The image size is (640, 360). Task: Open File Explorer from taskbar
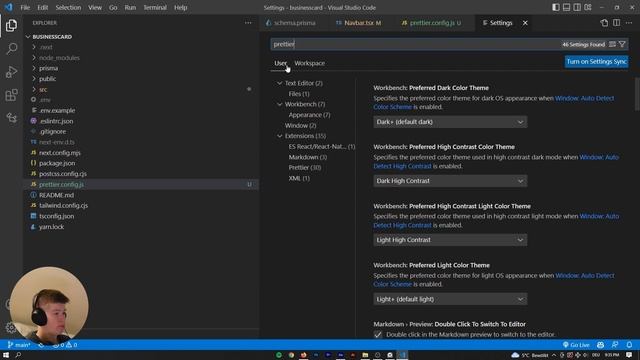(365, 355)
